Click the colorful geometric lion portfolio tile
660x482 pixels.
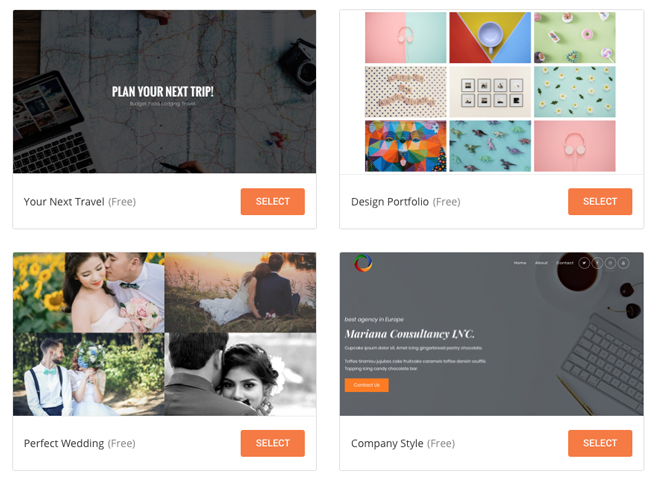405,146
